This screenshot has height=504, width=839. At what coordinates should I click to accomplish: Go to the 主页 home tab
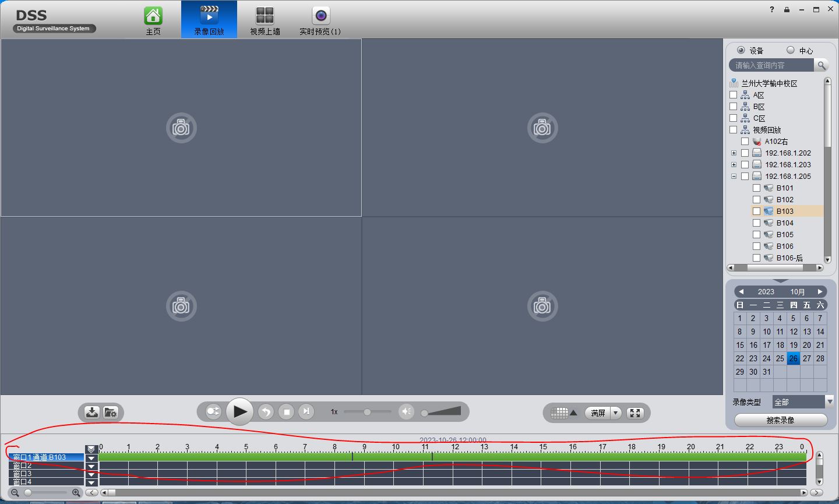(153, 21)
